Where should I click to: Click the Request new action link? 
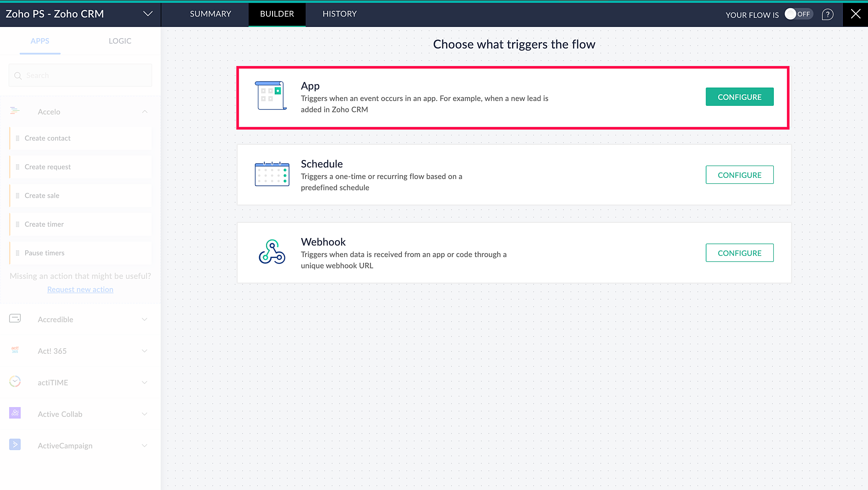coord(80,289)
